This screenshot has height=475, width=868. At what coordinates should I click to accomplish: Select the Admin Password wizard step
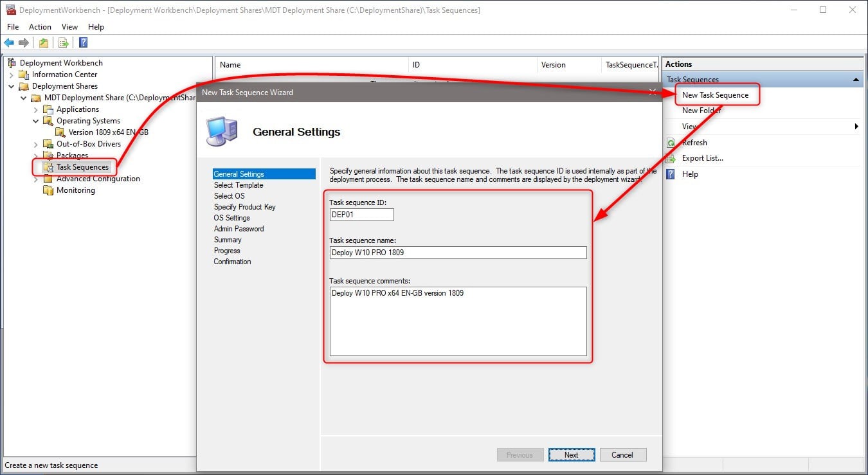point(239,229)
